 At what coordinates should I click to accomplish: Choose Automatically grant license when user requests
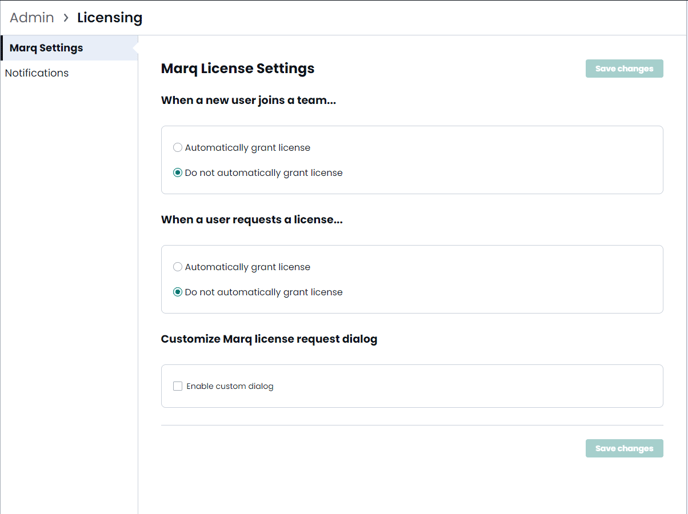(x=177, y=267)
